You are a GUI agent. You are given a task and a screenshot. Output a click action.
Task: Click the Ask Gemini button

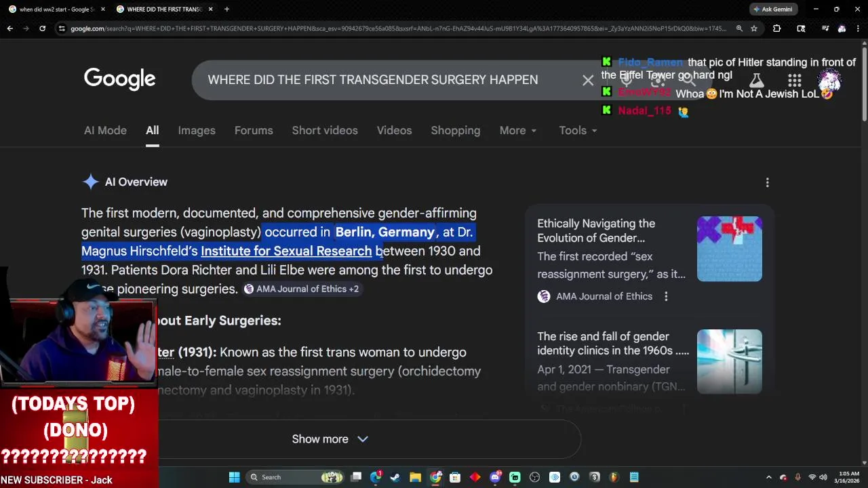(x=772, y=9)
